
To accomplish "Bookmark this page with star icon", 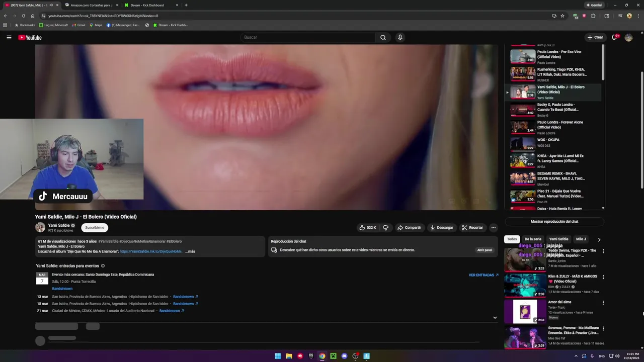I will click(x=562, y=16).
